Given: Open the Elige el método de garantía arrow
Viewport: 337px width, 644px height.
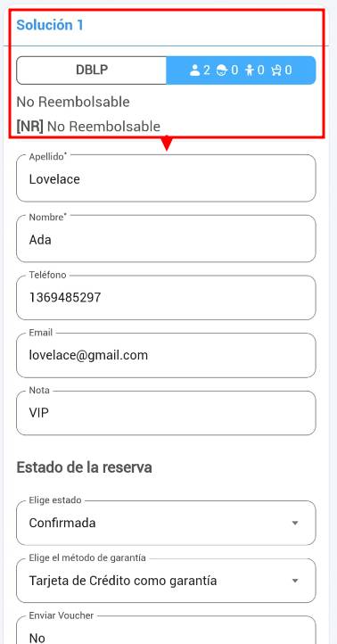Looking at the screenshot, I should click(x=294, y=581).
